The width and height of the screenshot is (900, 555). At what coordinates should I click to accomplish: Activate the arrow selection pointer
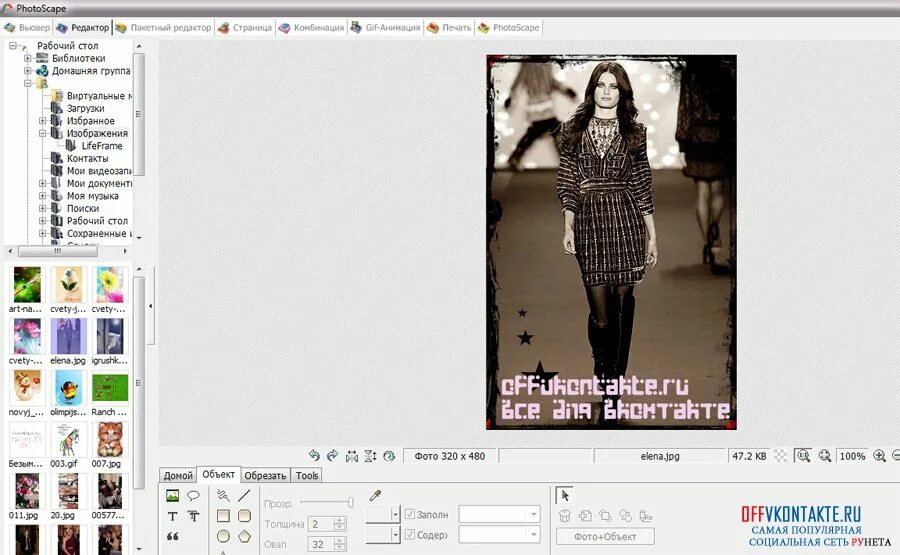[x=565, y=495]
